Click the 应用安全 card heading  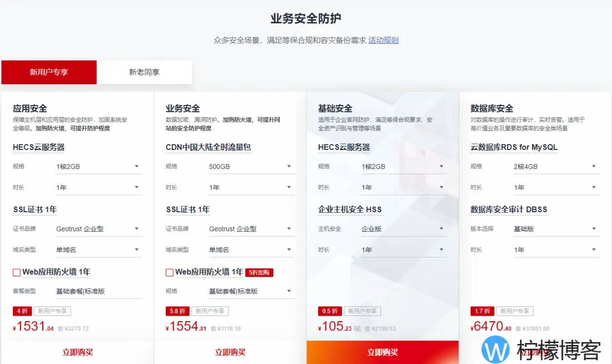coord(30,109)
